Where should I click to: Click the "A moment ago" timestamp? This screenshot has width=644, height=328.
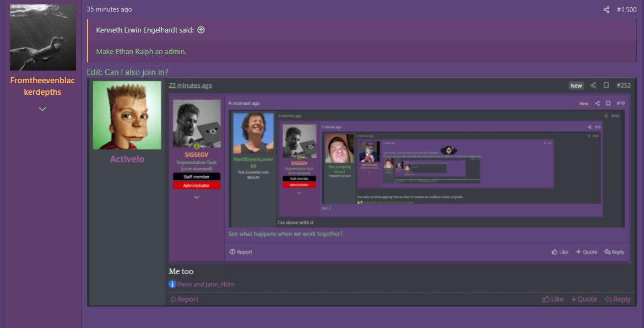point(244,103)
